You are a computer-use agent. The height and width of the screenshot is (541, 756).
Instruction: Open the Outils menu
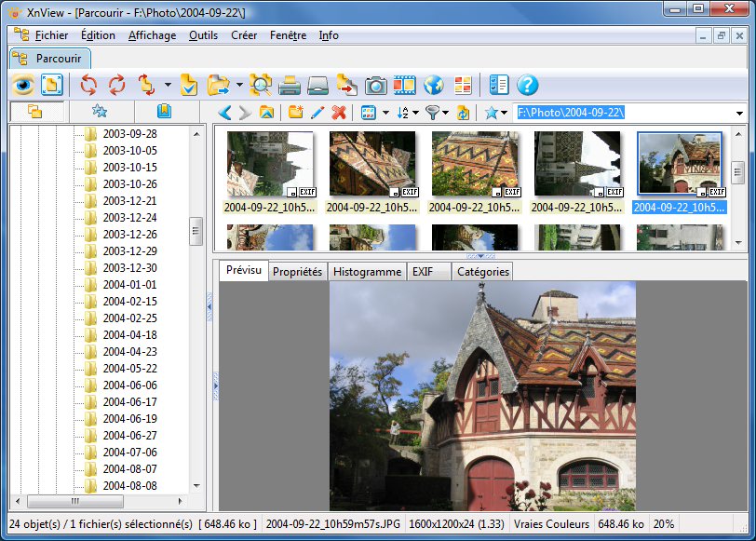203,35
